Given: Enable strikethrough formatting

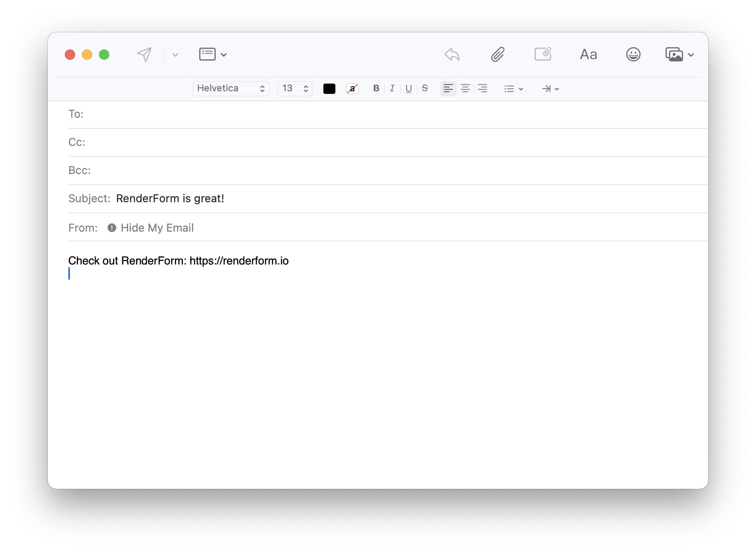Looking at the screenshot, I should pyautogui.click(x=425, y=88).
